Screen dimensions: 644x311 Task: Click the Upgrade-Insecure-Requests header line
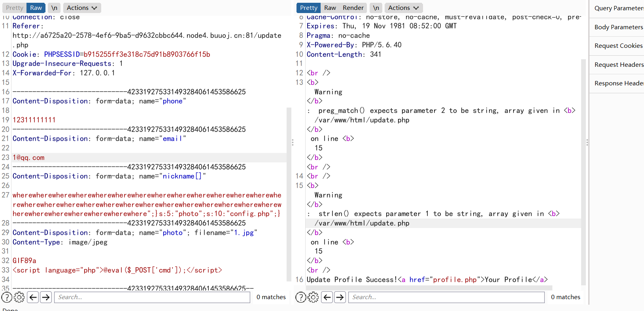click(x=68, y=64)
